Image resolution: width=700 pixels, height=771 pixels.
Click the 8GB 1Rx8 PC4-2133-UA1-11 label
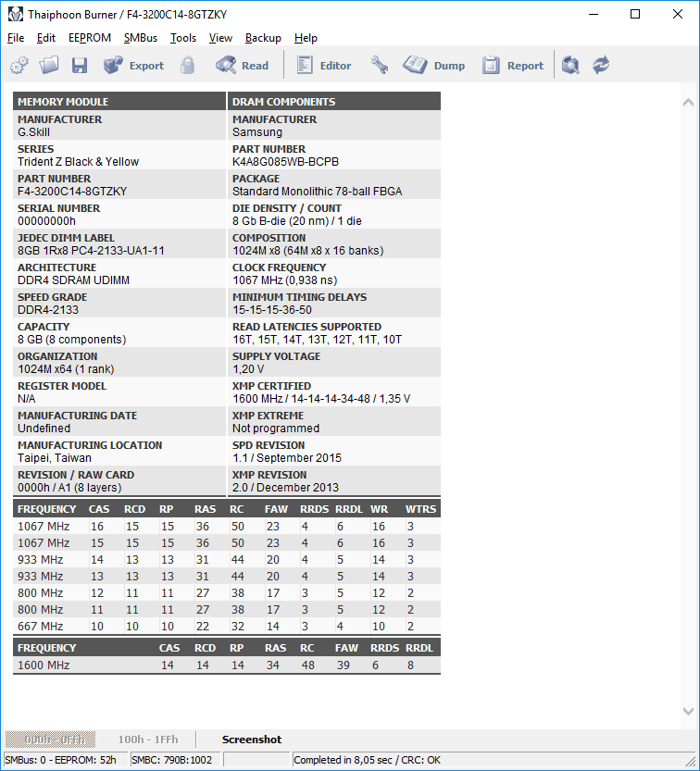click(x=91, y=251)
